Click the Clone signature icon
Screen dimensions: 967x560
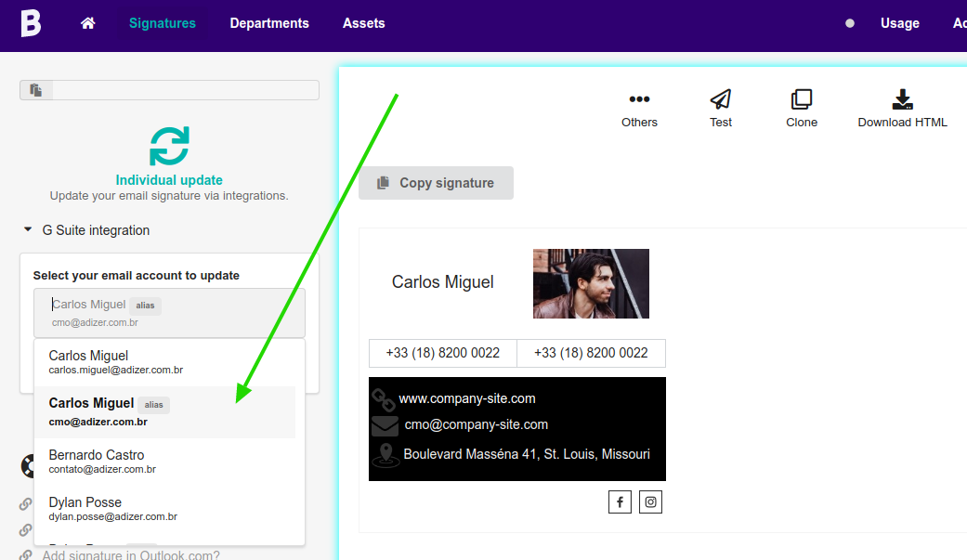[x=801, y=100]
